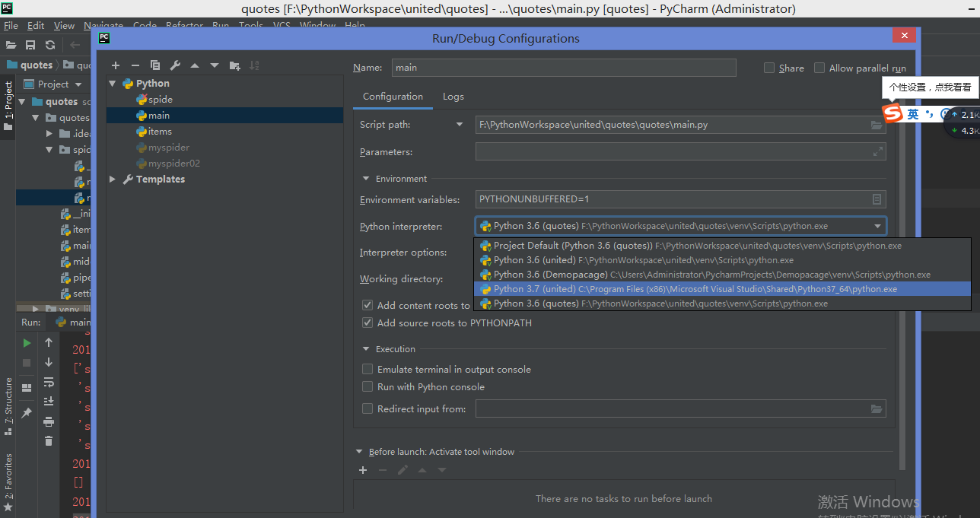Switch to the Logs tab
The image size is (980, 518).
tap(453, 97)
